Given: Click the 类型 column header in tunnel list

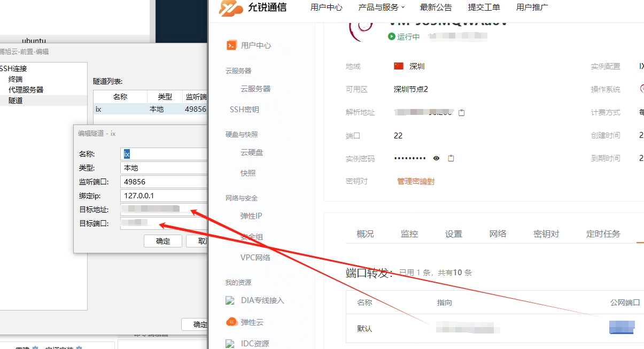Looking at the screenshot, I should point(165,97).
